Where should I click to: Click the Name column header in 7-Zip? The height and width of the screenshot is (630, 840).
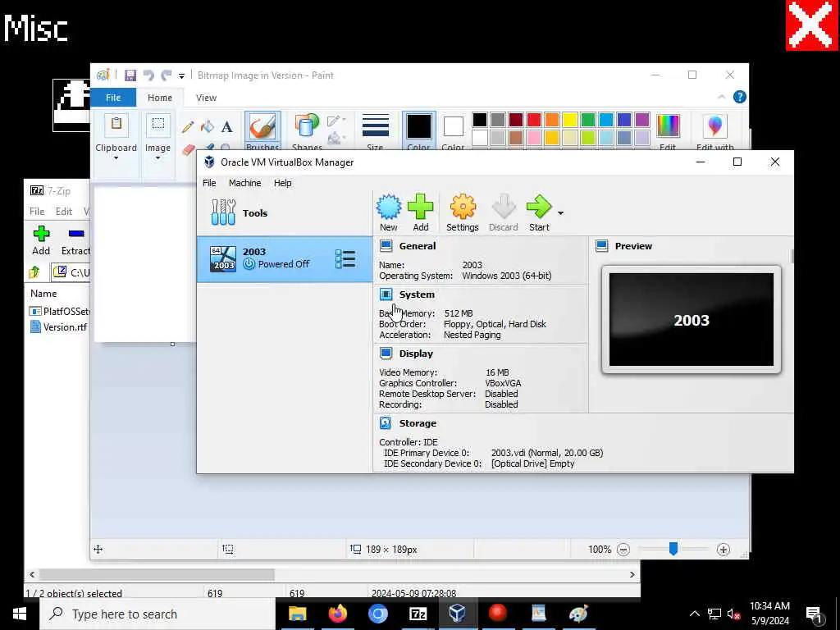(43, 294)
